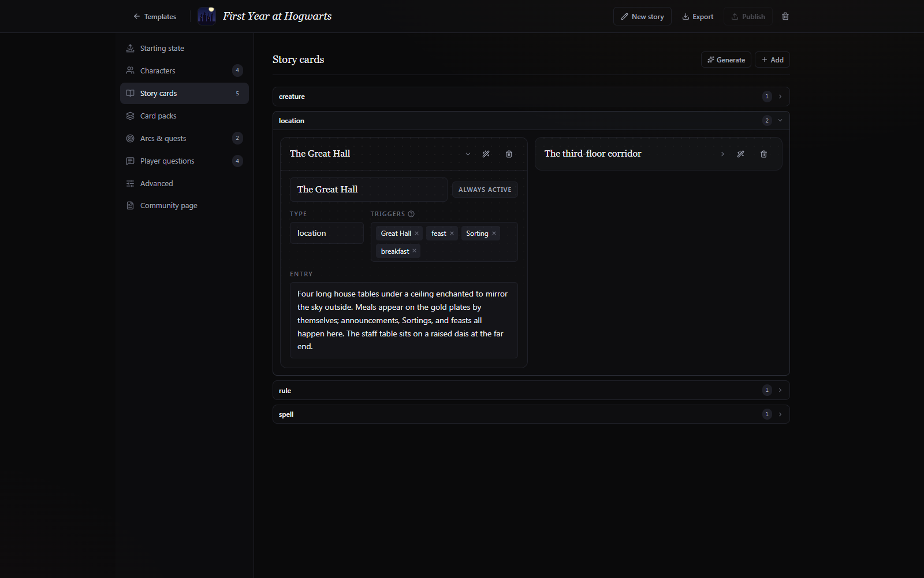
Task: Click the First Year at Hogwarts title
Action: [277, 16]
